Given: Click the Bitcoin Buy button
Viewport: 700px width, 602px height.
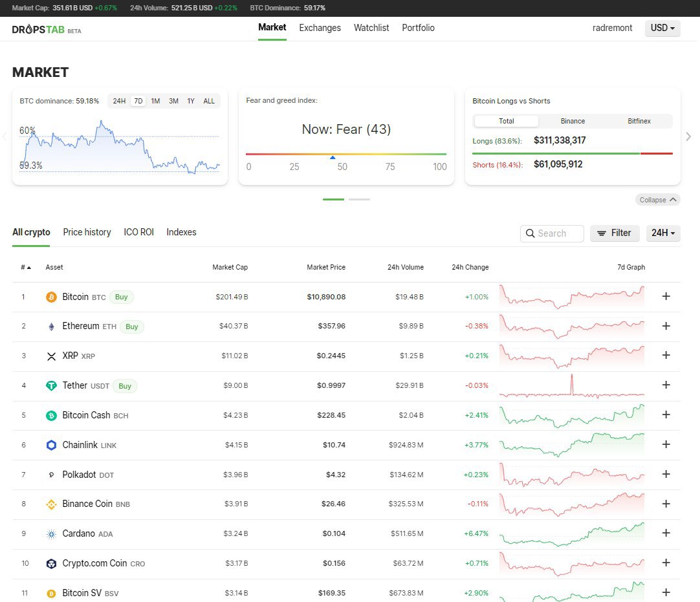Looking at the screenshot, I should (x=122, y=297).
